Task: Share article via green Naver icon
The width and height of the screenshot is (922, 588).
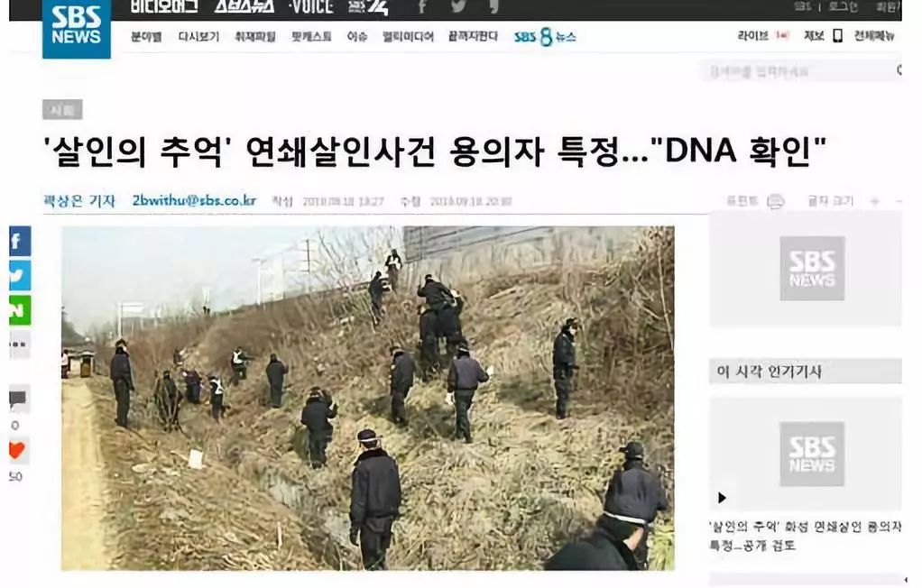Action: click(x=20, y=310)
